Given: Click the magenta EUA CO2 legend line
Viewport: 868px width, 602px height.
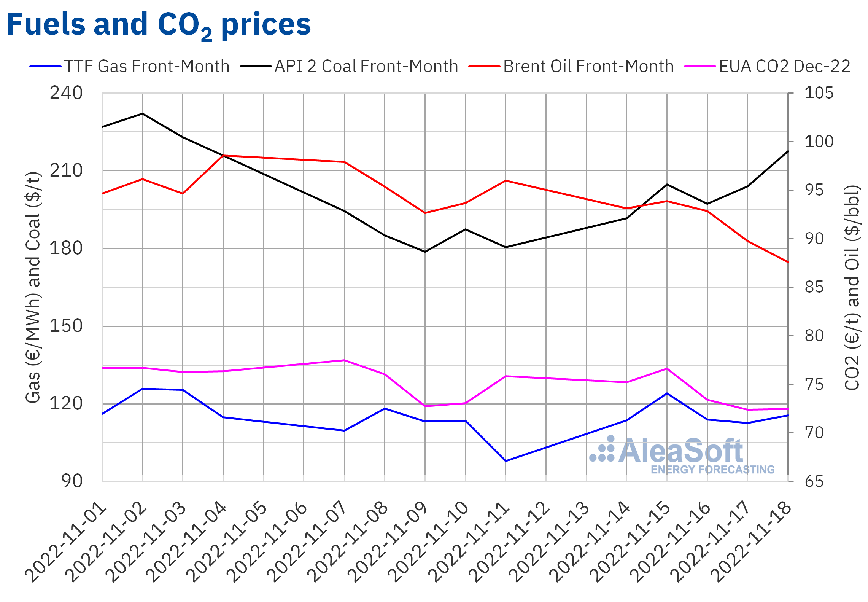Looking at the screenshot, I should (700, 67).
